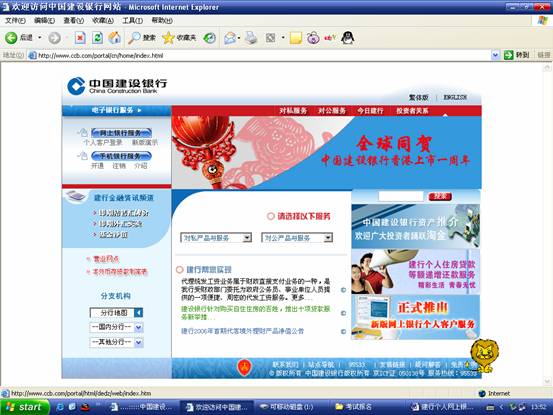Click Internet Explorer quick launch icon
The width and height of the screenshot is (553, 415).
coord(60,407)
